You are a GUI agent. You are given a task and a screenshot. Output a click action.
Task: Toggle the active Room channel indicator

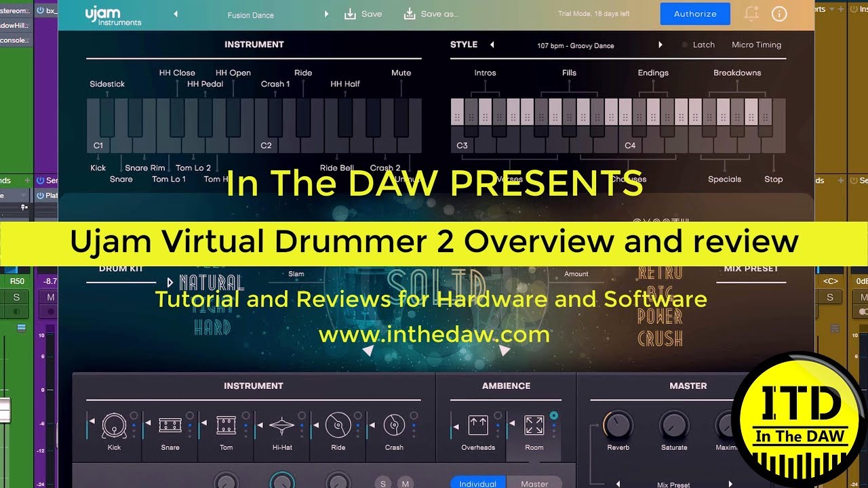[554, 415]
